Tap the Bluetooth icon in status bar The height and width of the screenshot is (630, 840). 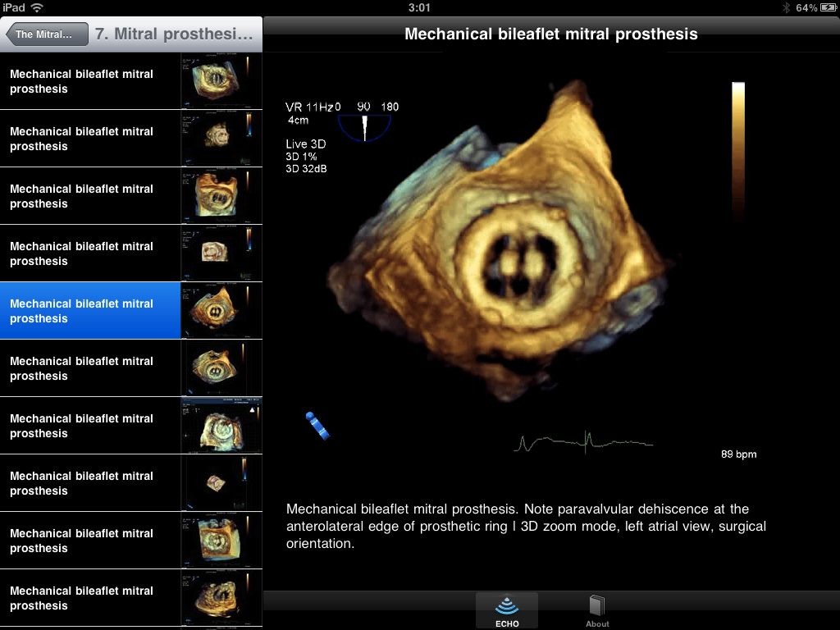[785, 7]
